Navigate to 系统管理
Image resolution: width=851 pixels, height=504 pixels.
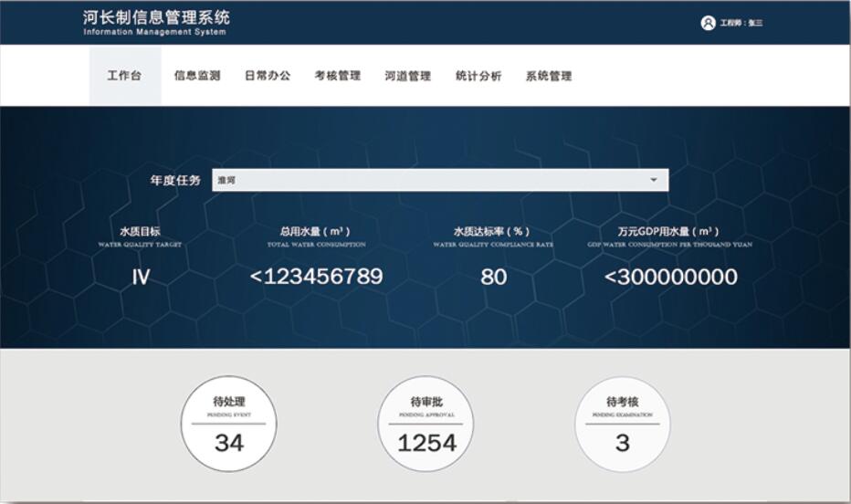click(548, 76)
